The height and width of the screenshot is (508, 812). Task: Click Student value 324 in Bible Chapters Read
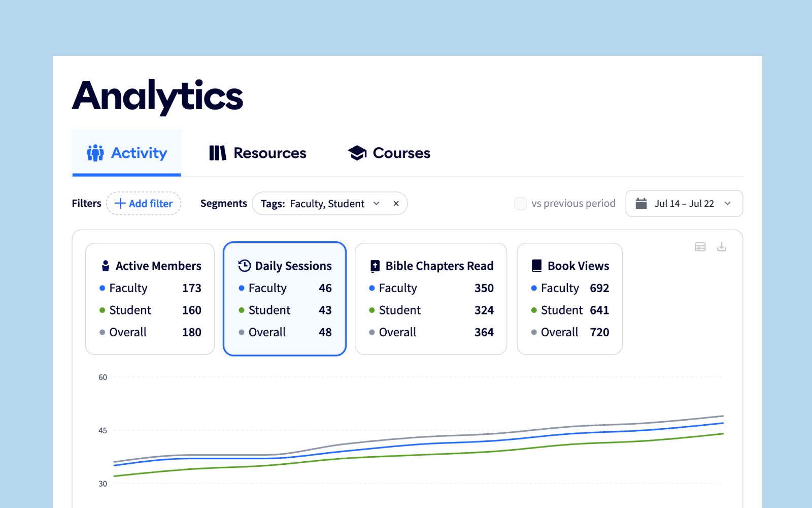pyautogui.click(x=484, y=310)
